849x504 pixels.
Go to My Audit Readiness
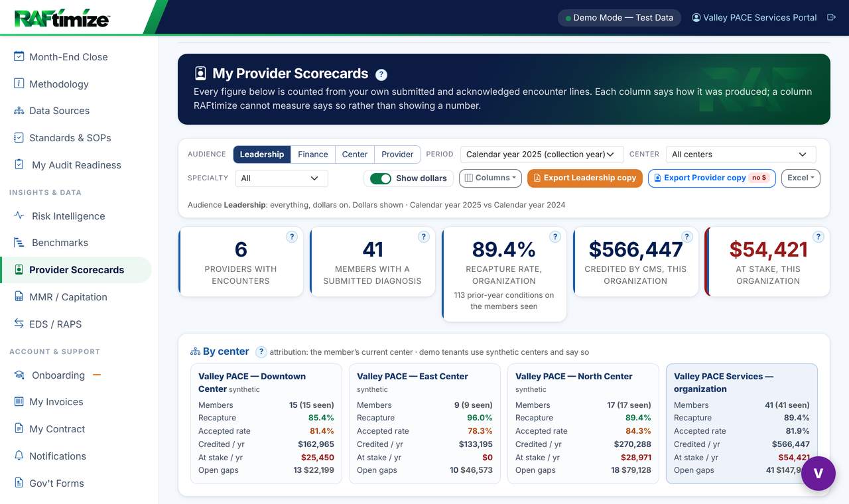coord(75,165)
